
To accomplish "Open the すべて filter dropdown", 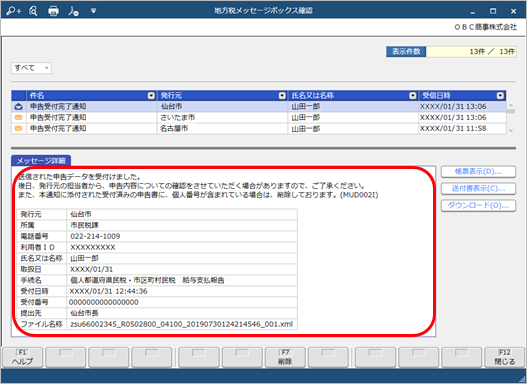I will (31, 68).
